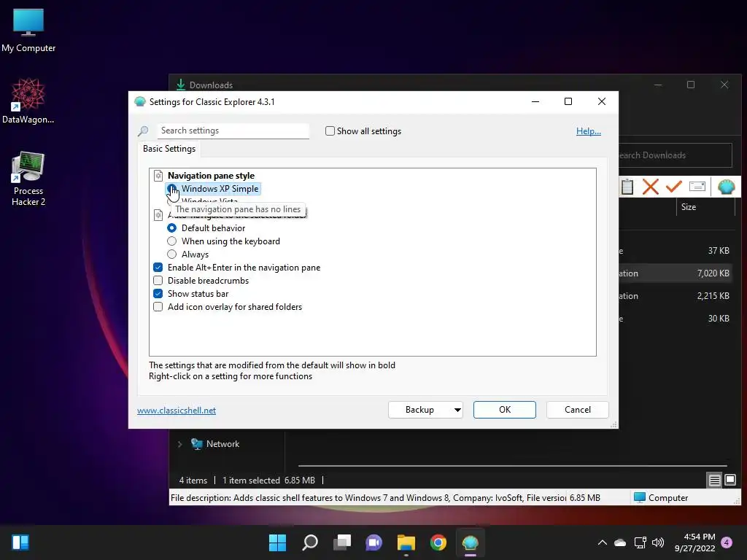Switch to Basic Settings tab
This screenshot has height=560, width=747.
tap(169, 149)
